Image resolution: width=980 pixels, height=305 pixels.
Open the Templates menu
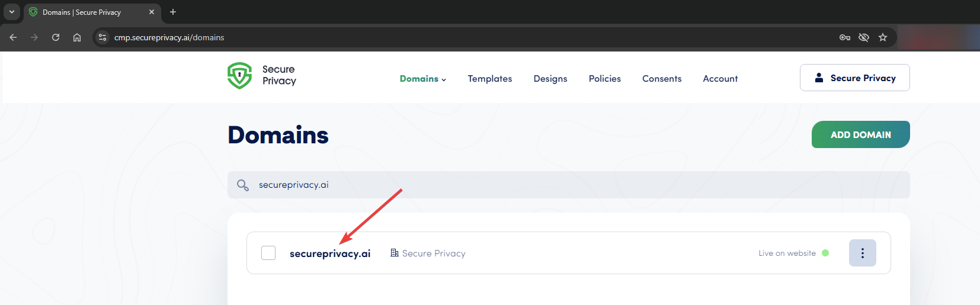tap(490, 79)
